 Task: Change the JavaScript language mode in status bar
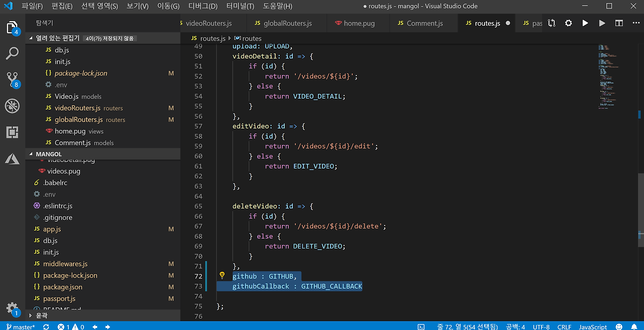coord(593,327)
